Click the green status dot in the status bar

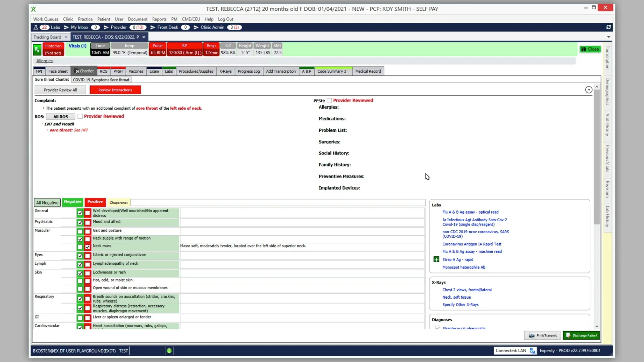tap(169, 350)
